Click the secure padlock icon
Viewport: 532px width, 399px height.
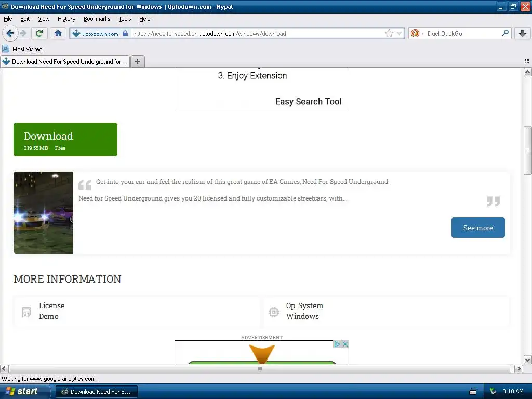(x=125, y=33)
